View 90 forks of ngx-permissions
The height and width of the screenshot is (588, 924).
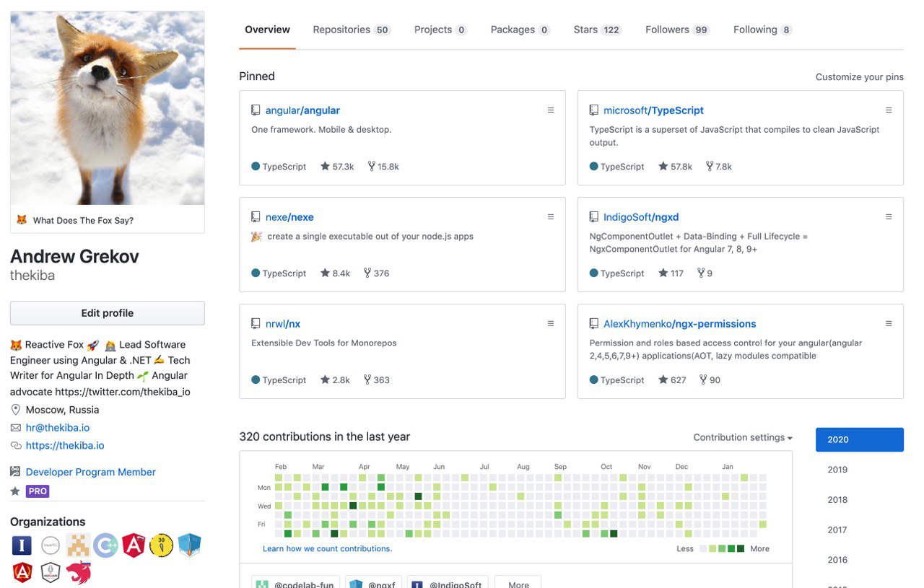click(x=710, y=380)
